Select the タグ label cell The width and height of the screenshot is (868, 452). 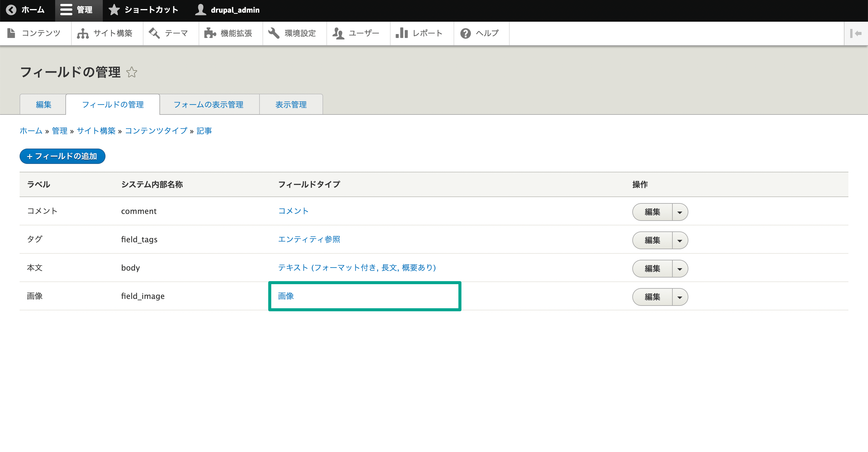click(35, 239)
